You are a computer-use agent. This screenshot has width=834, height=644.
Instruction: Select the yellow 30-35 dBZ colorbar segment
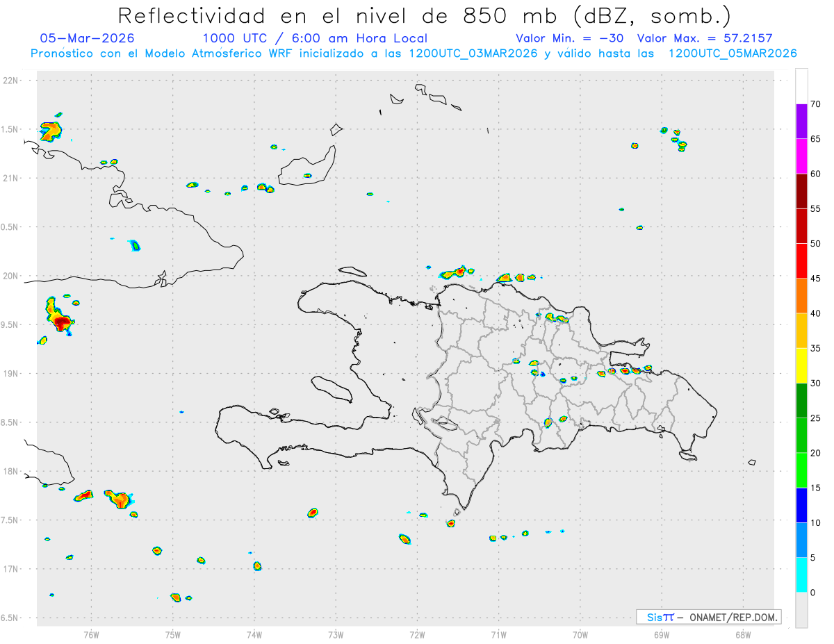pos(801,365)
